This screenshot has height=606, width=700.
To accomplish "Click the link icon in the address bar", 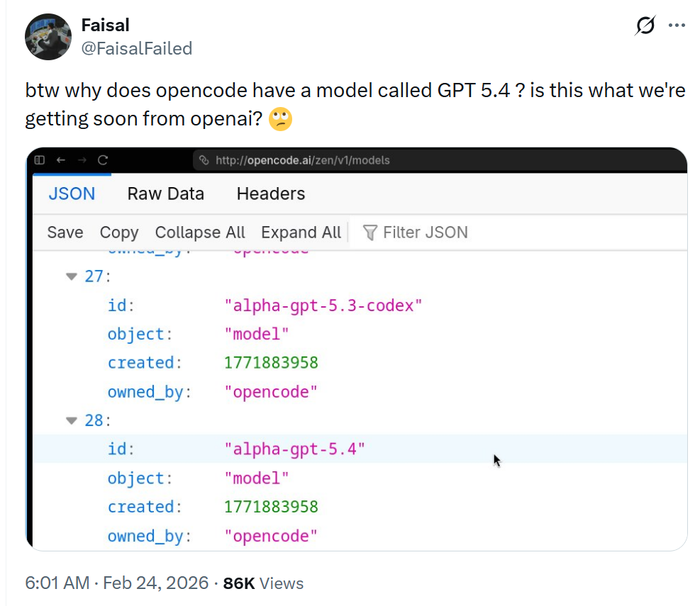I will pos(204,160).
